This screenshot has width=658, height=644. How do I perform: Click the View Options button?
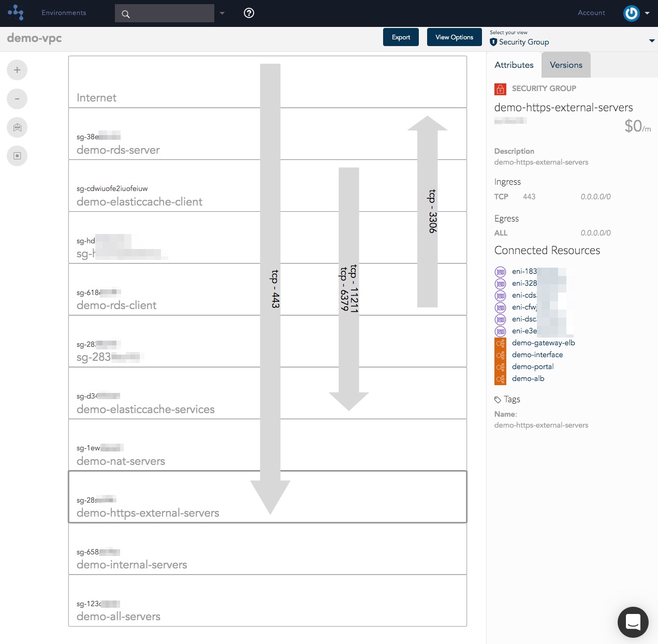point(454,37)
